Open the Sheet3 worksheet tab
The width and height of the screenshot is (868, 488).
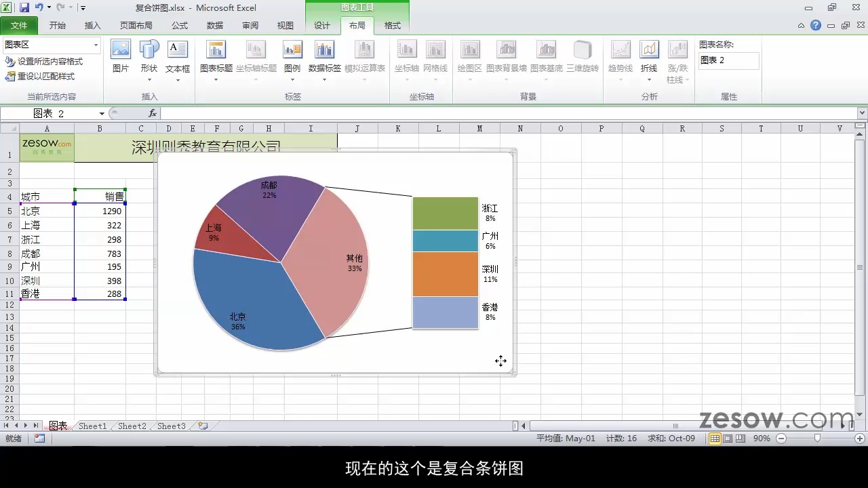point(171,426)
